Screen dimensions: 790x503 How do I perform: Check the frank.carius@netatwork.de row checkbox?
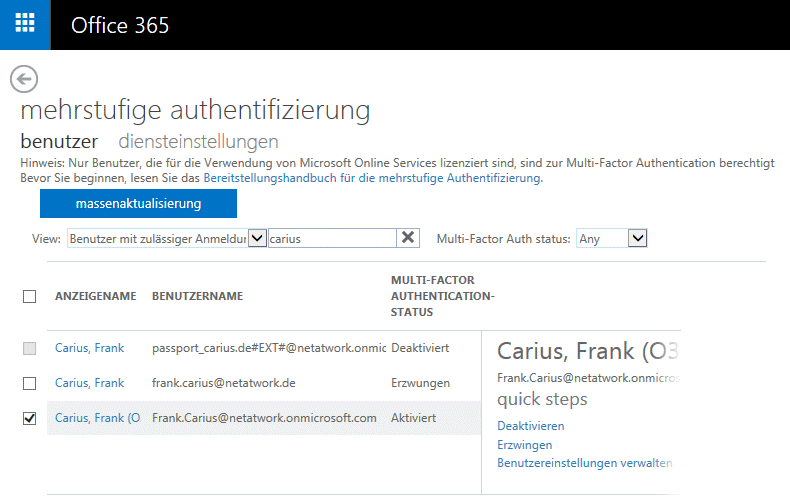tap(30, 384)
